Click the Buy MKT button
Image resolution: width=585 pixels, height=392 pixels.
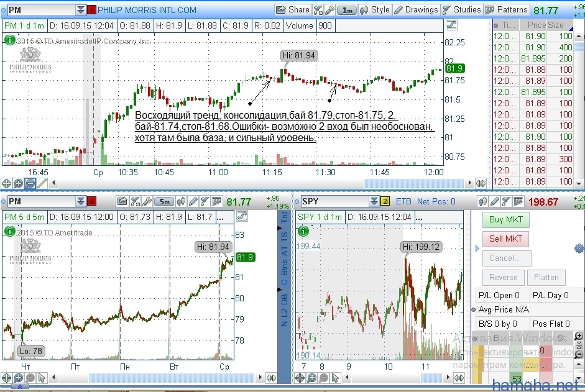(x=505, y=220)
